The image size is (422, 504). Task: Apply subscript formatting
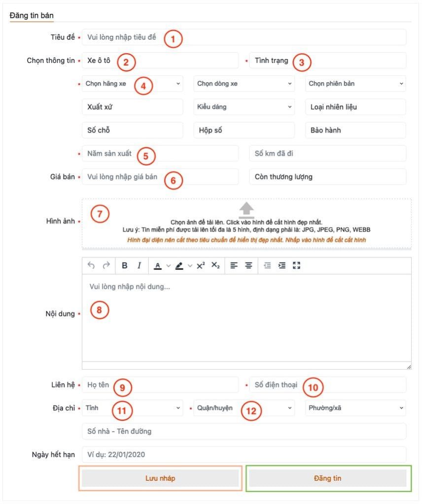click(215, 266)
